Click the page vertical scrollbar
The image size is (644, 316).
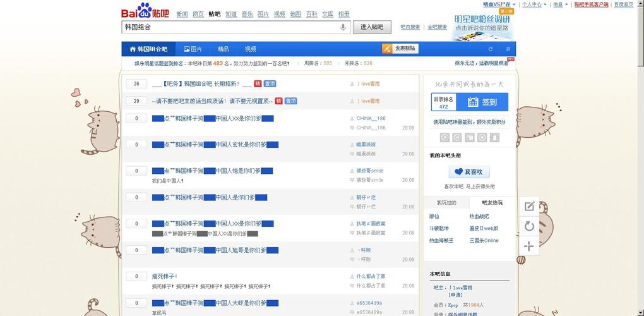[x=640, y=158]
